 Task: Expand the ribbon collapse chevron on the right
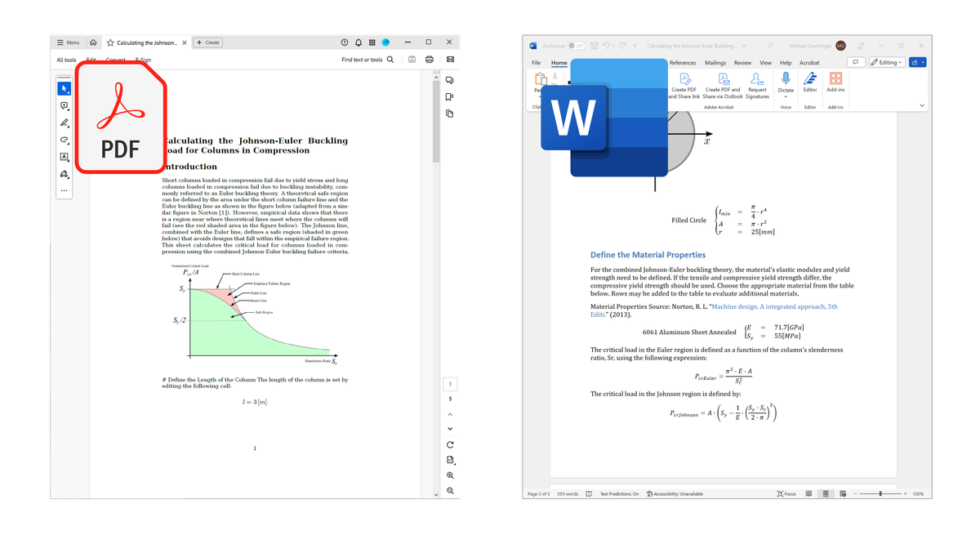click(x=921, y=105)
